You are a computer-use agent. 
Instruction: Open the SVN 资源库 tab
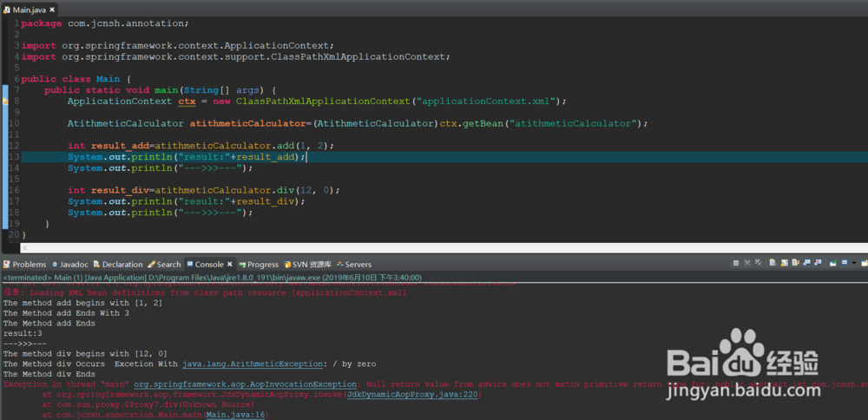pyautogui.click(x=308, y=265)
